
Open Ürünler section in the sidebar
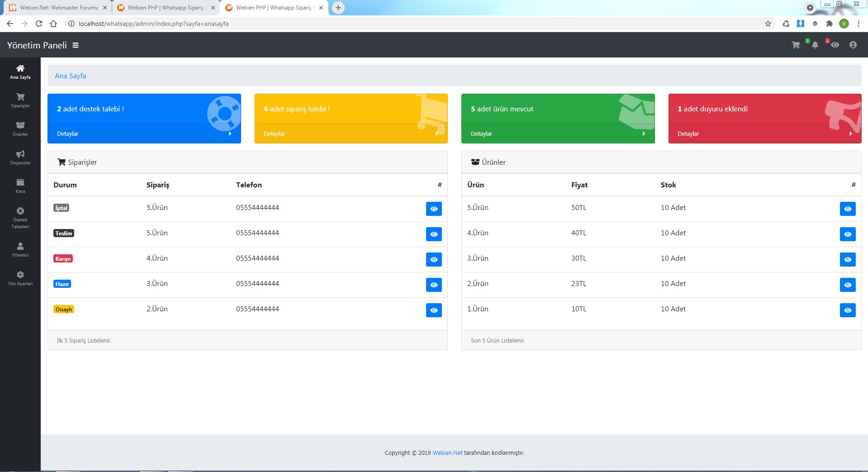point(20,129)
